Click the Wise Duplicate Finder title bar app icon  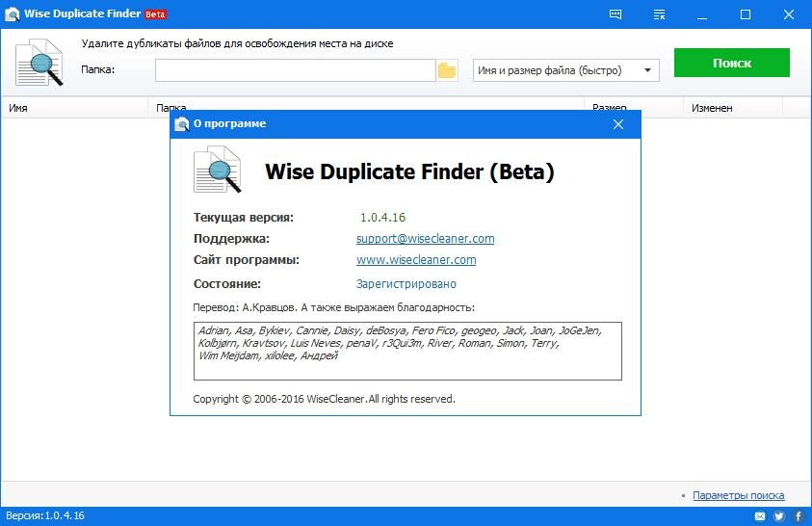pos(12,14)
